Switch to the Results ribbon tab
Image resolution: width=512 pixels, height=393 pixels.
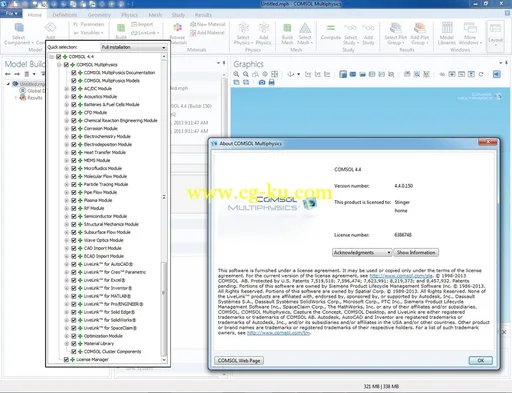pos(203,15)
